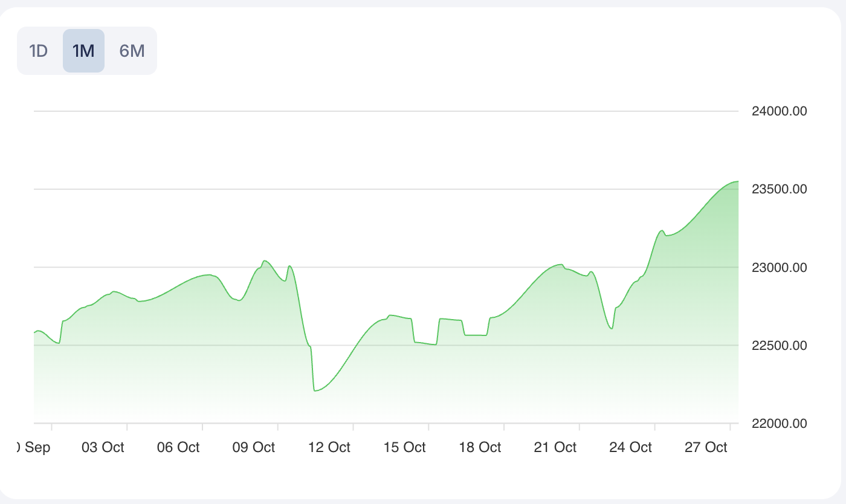
Task: Click the chart's lowest dip before 12 Oct
Action: point(315,390)
